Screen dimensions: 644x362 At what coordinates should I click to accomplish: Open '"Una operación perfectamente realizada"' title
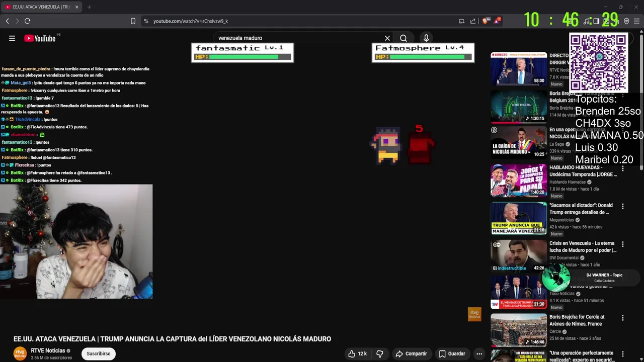(x=581, y=356)
